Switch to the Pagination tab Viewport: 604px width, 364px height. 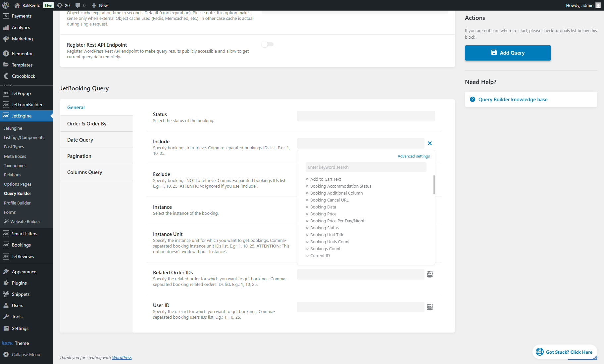pos(97,156)
